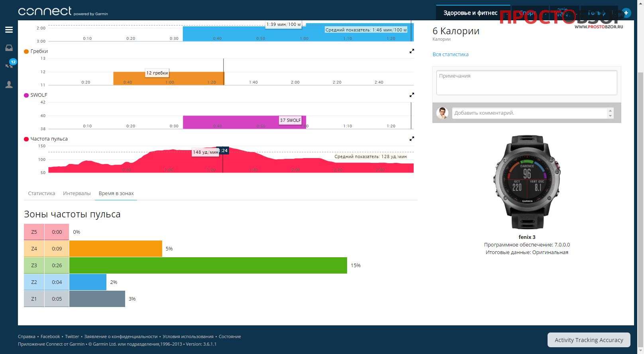Open the Здоровье и фитнес header tab
This screenshot has height=354, width=644.
tap(470, 13)
